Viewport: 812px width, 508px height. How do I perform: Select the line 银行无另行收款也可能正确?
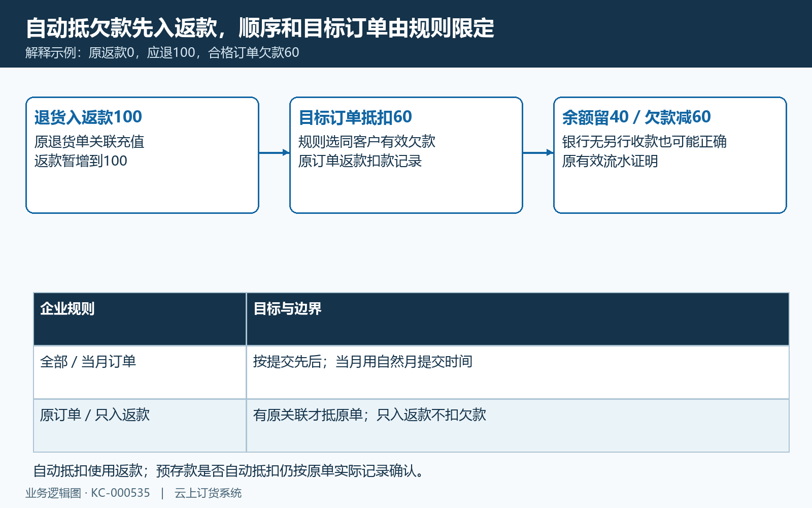point(645,142)
